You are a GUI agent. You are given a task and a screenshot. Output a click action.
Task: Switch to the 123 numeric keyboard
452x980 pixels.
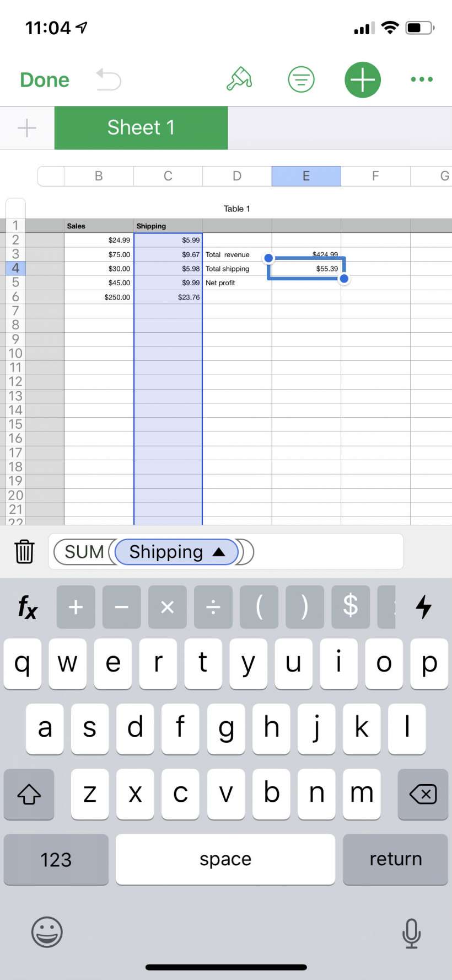pos(56,859)
